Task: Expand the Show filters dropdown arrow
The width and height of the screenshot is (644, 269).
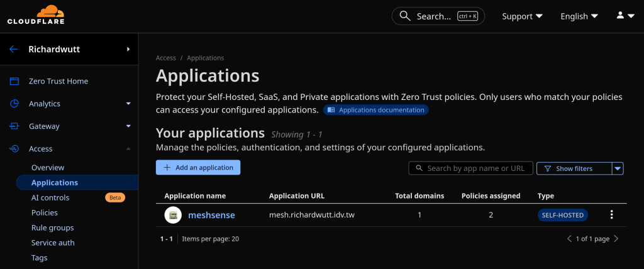Action: (x=618, y=168)
